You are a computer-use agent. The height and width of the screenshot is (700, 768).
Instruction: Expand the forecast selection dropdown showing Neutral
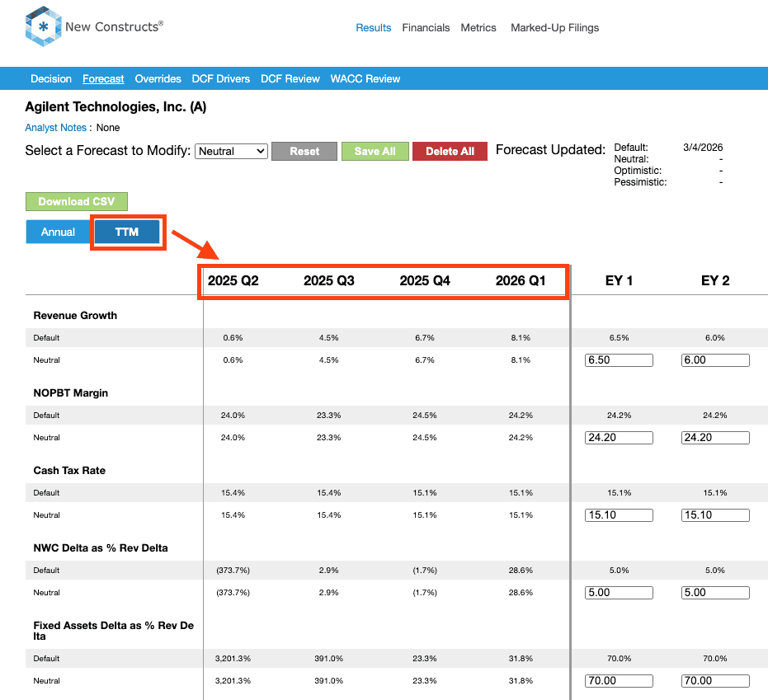point(231,151)
